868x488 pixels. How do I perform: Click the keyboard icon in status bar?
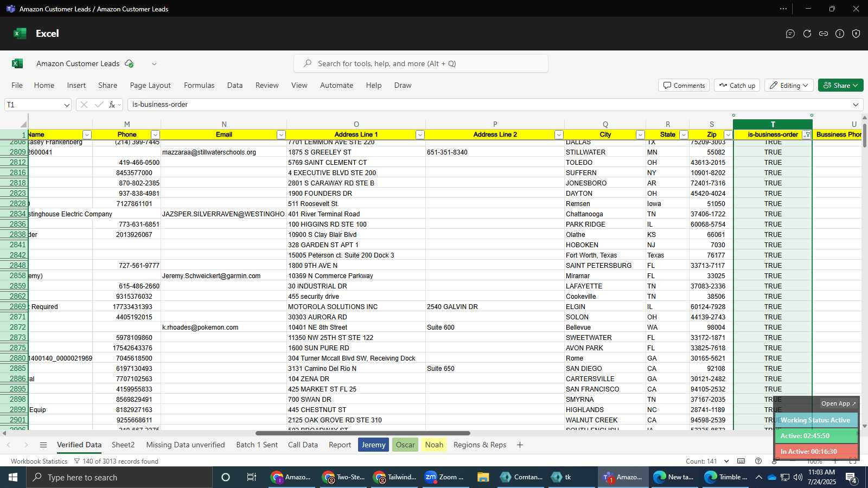741,461
